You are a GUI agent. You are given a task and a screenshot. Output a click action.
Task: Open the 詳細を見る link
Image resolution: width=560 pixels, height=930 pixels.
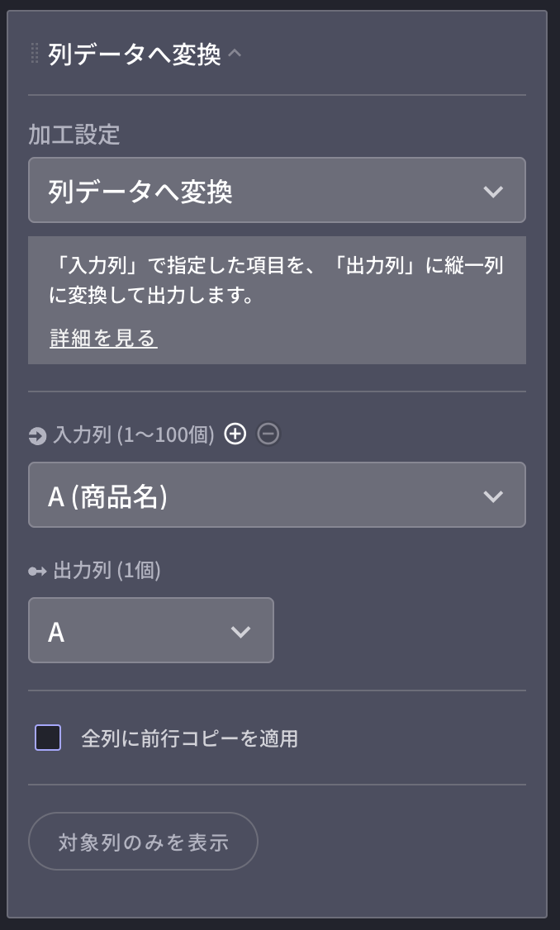coord(102,338)
